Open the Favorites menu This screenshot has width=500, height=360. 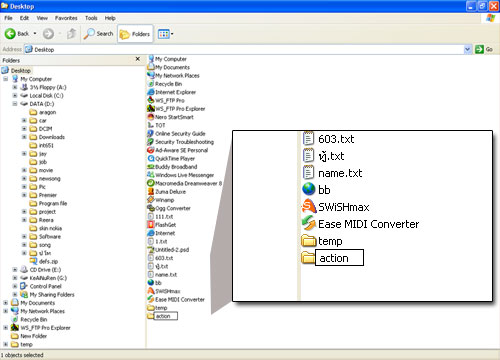pyautogui.click(x=66, y=18)
